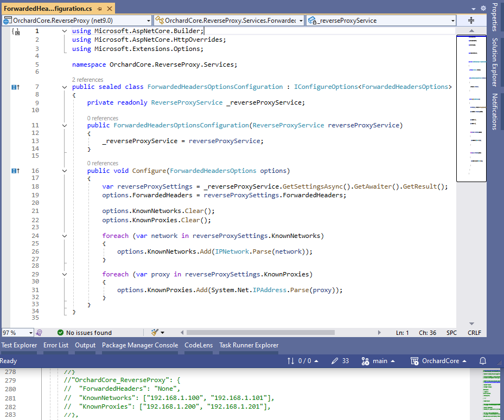The width and height of the screenshot is (504, 420).
Task: Open the 0 / 0 unpushed commits indicator
Action: click(x=308, y=361)
